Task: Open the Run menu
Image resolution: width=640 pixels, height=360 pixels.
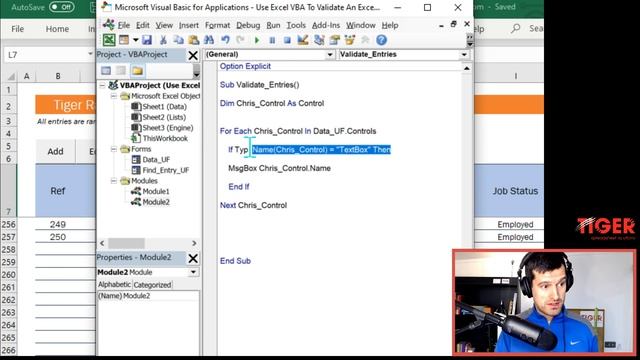Action: 273,25
